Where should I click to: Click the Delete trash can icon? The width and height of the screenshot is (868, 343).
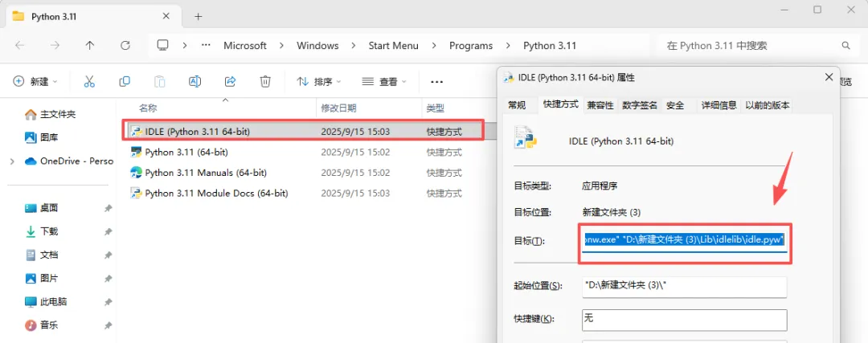(265, 81)
